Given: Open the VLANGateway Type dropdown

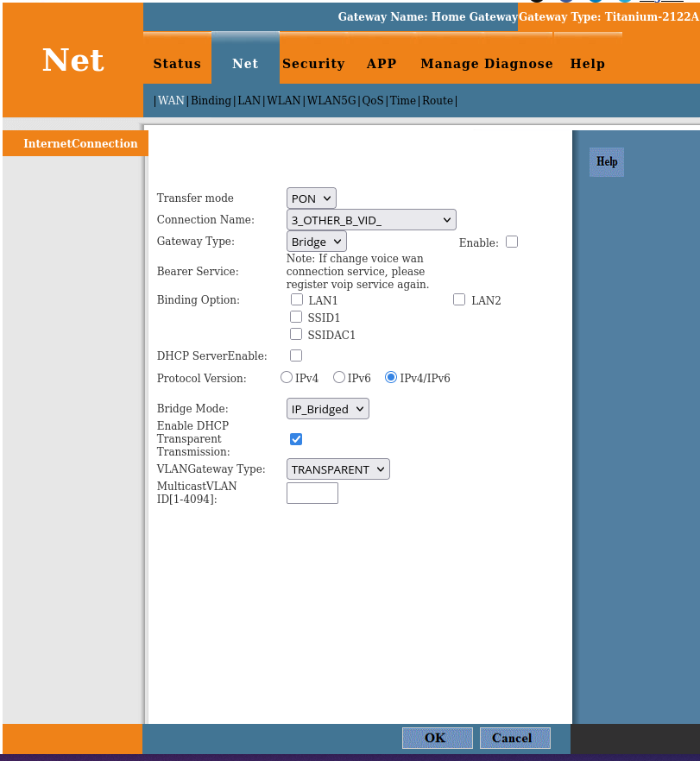Looking at the screenshot, I should point(337,469).
